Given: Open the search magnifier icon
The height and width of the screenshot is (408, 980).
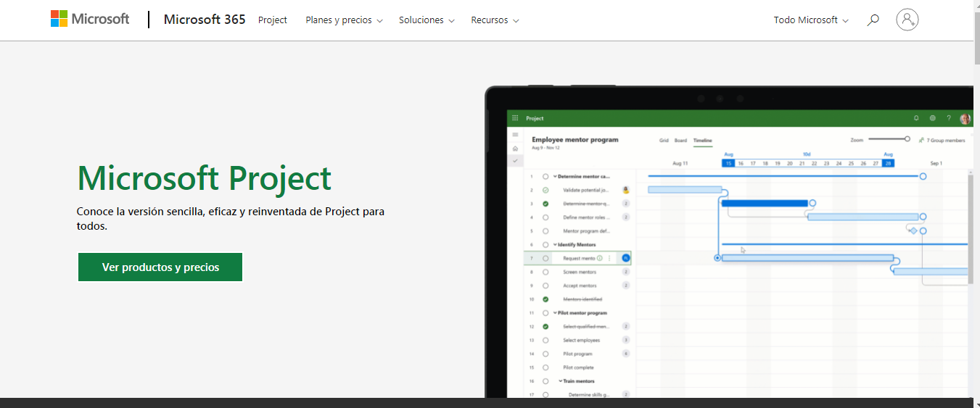Looking at the screenshot, I should (873, 20).
